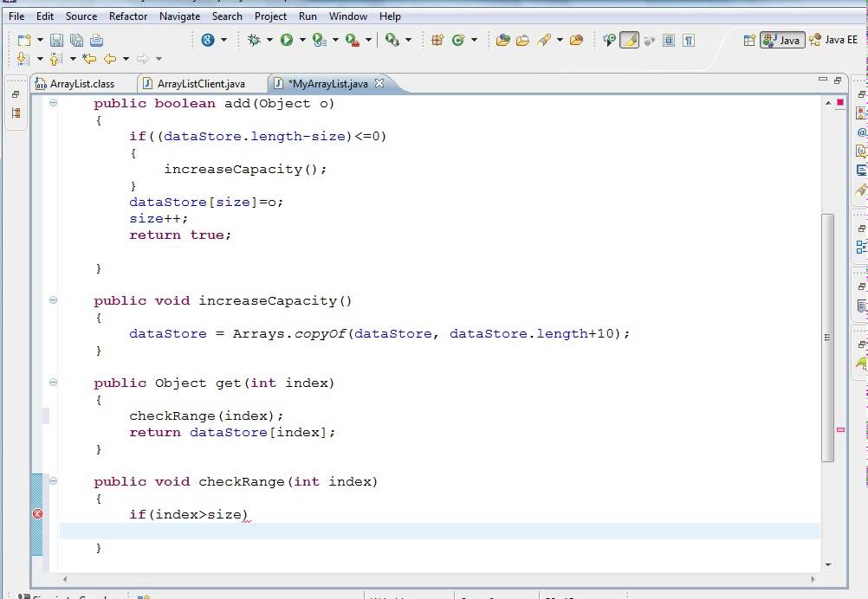Go to Last Edit Location icon
This screenshot has width=868, height=599.
click(x=88, y=58)
